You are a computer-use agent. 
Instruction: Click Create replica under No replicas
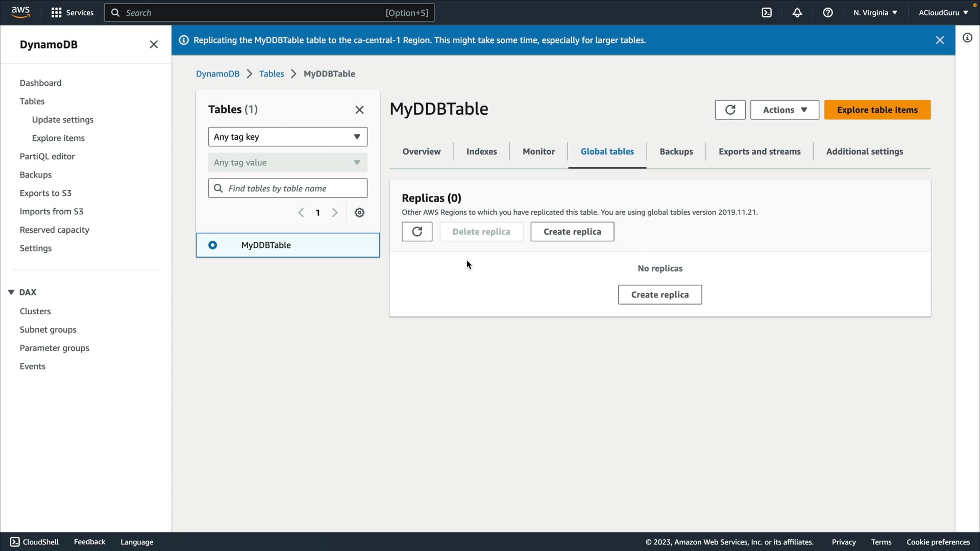[659, 295]
